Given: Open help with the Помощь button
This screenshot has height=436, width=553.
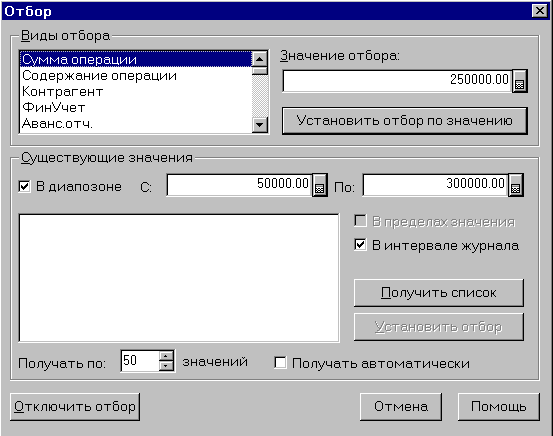Looking at the screenshot, I should 499,407.
